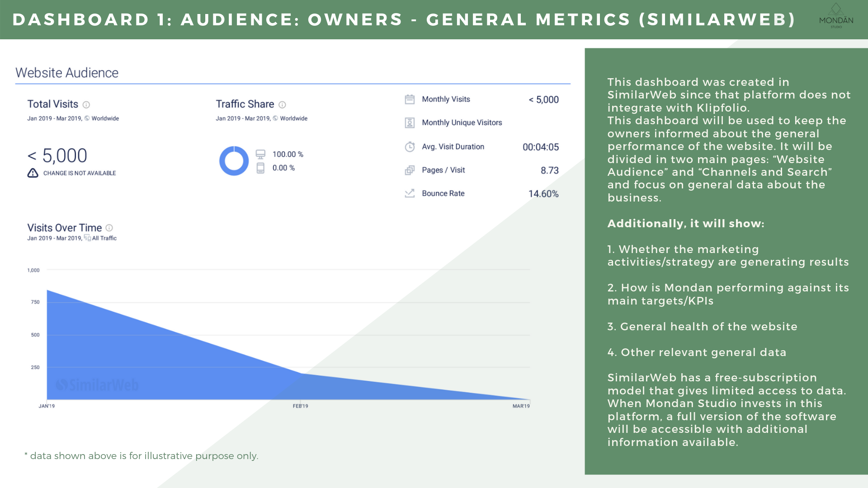Click the Total Visits title
Image resolution: width=868 pixels, height=488 pixels.
coord(53,104)
